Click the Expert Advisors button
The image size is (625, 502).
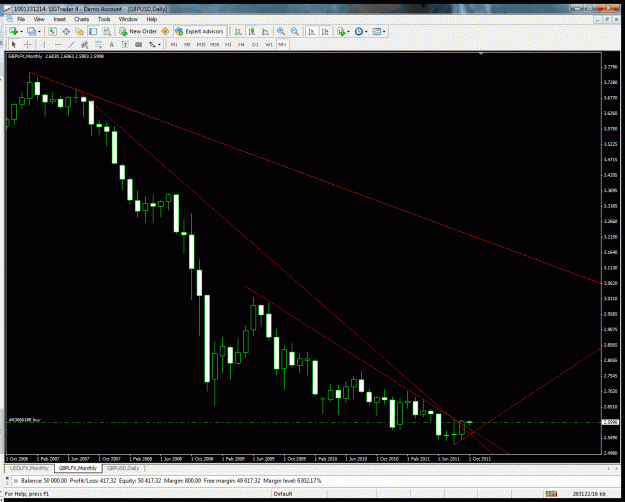point(199,31)
